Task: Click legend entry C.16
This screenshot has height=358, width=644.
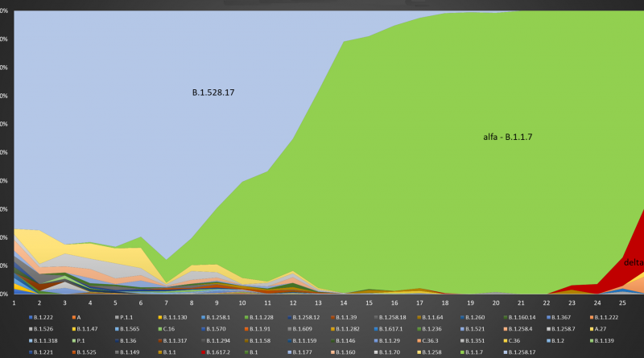Action: pyautogui.click(x=167, y=329)
